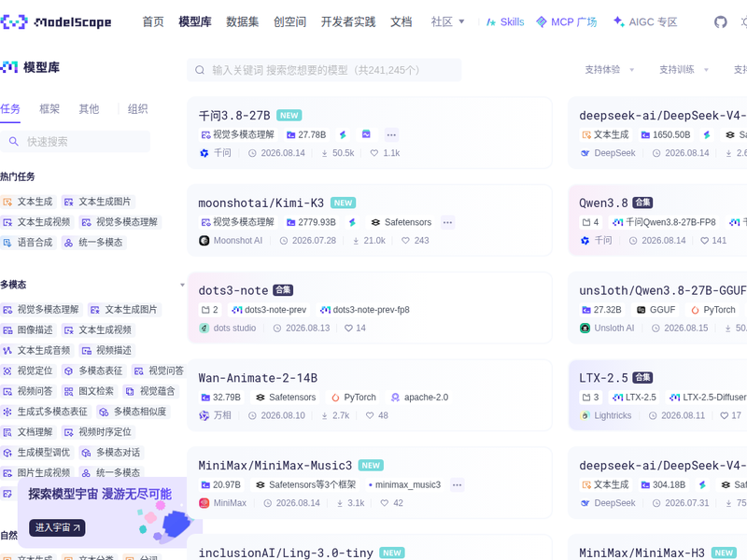Click 万相 organization avatar icon
The image size is (747, 560).
204,415
